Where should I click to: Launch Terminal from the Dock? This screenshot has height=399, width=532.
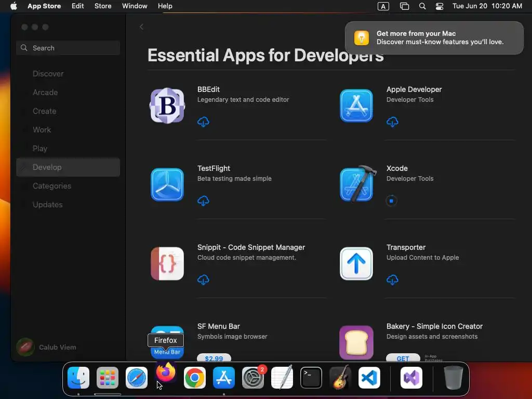(311, 378)
